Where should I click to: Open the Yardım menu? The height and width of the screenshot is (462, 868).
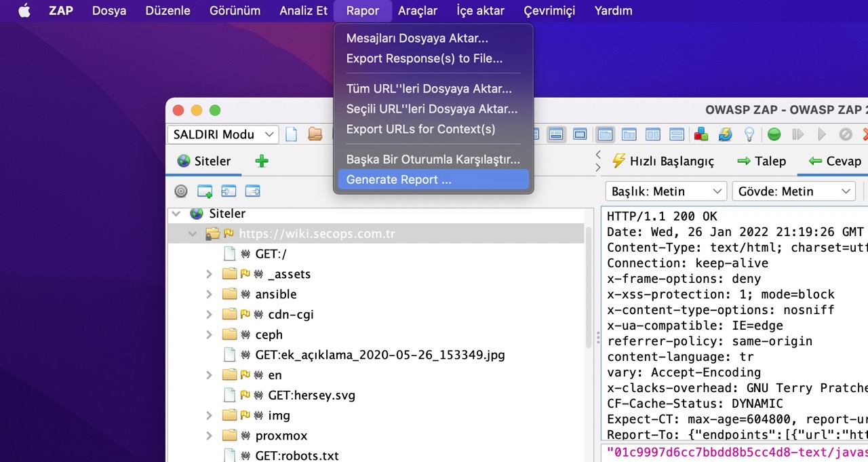click(x=613, y=11)
